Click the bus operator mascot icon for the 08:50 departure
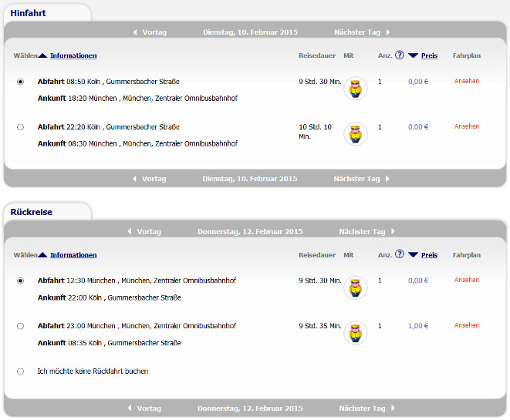This screenshot has width=510, height=420. [355, 88]
